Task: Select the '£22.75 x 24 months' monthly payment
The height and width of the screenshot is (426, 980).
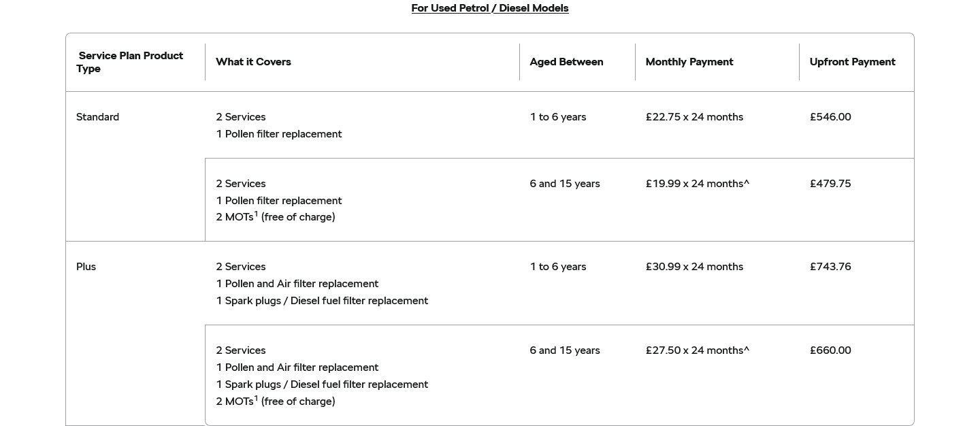Action: [694, 117]
